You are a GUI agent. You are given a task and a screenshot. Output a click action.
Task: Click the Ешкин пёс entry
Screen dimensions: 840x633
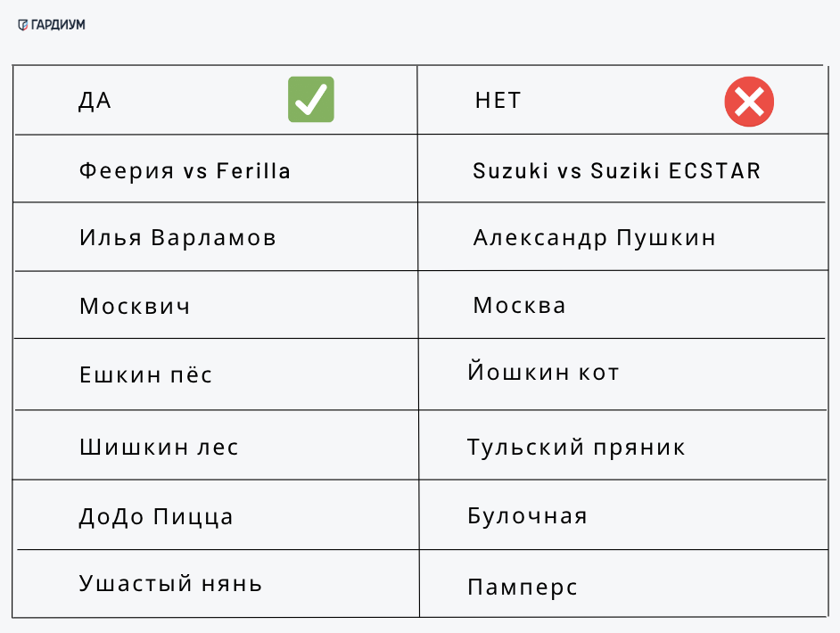pos(145,374)
